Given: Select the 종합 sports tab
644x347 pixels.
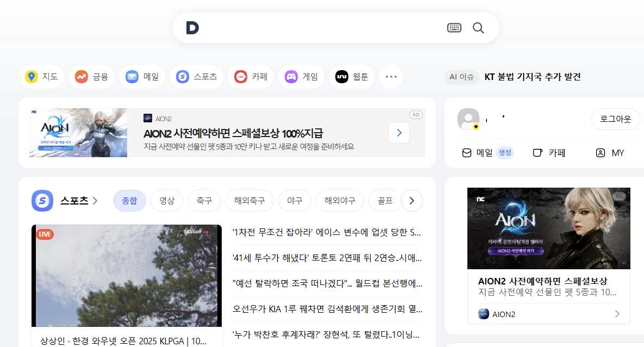Looking at the screenshot, I should (129, 201).
